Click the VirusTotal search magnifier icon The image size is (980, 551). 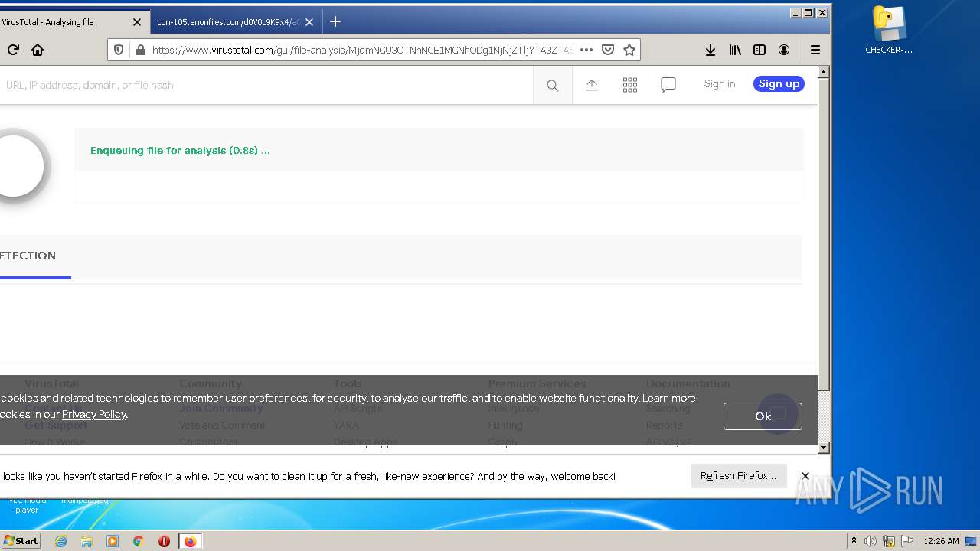pyautogui.click(x=552, y=86)
